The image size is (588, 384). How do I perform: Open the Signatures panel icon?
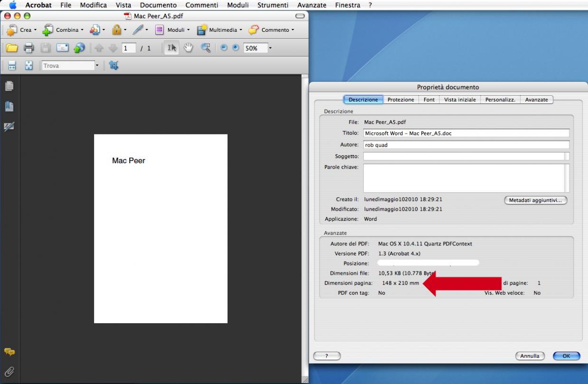[x=9, y=126]
